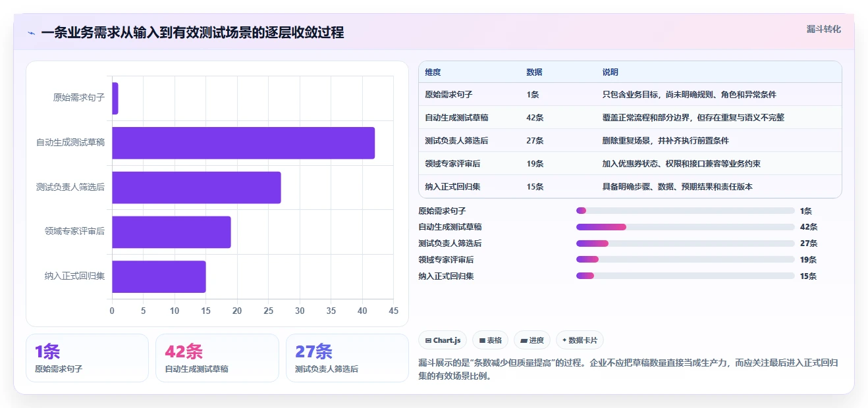This screenshot has height=408, width=868.
Task: Select the 数据卡片 tag chip
Action: tap(580, 340)
